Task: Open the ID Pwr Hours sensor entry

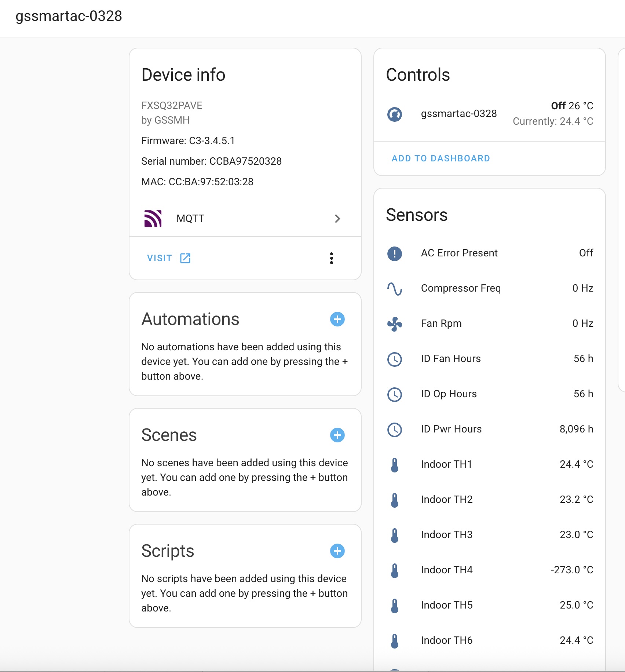Action: (x=452, y=429)
